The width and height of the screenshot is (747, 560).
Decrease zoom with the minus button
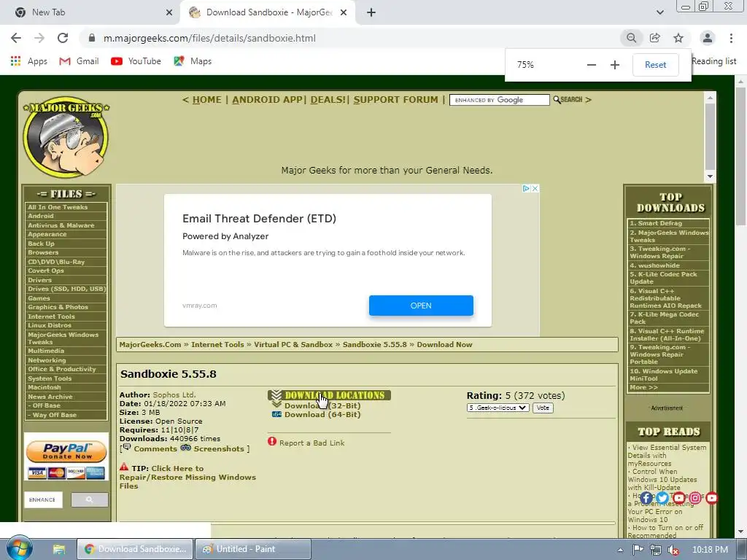[x=592, y=65]
